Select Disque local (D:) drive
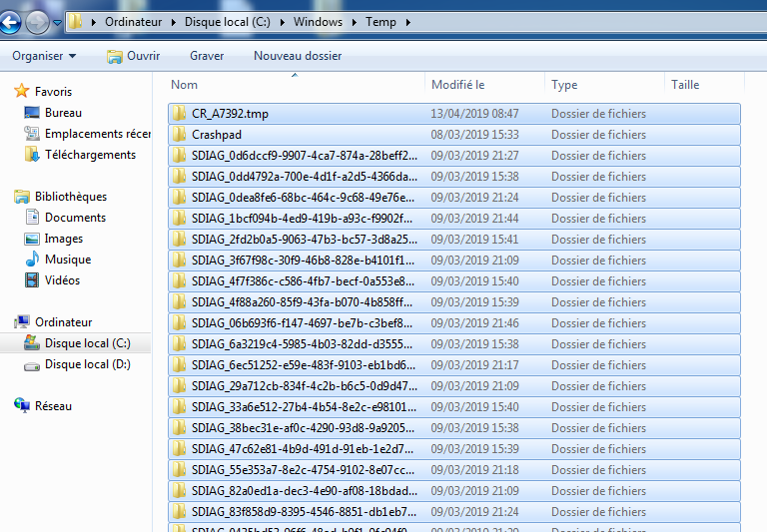This screenshot has width=767, height=532. tap(87, 364)
